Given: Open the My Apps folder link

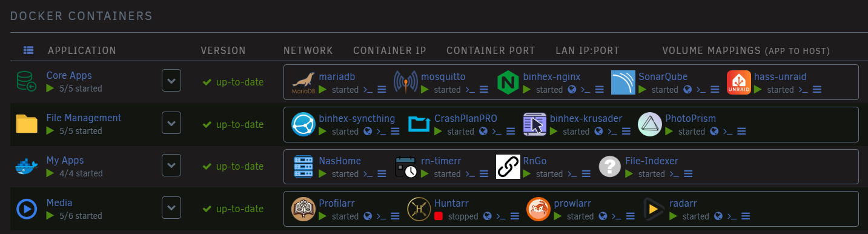Looking at the screenshot, I should tap(65, 161).
